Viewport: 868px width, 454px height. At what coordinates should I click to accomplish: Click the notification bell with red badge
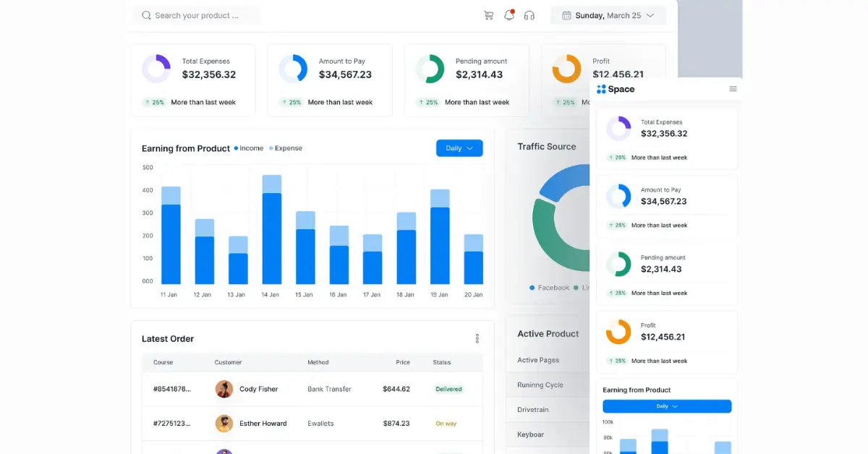(x=509, y=15)
